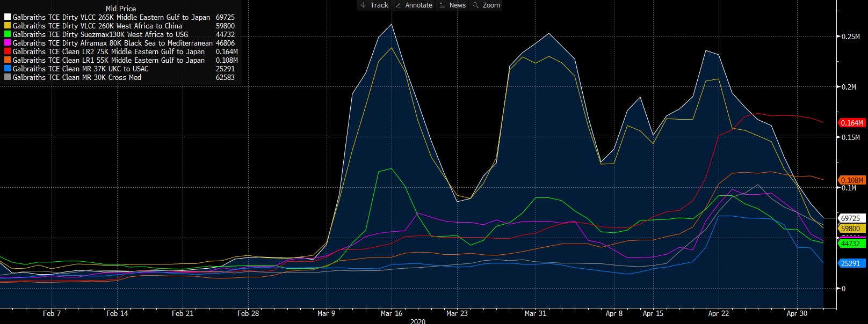Click the 0.1M y-axis label
Screen dimensions: 868x324
click(x=849, y=188)
